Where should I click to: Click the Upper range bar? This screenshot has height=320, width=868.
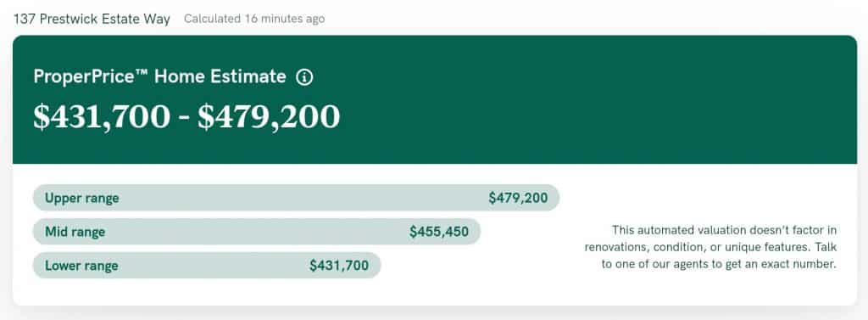(x=296, y=198)
